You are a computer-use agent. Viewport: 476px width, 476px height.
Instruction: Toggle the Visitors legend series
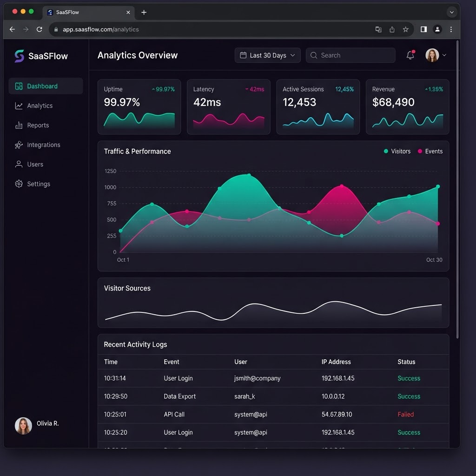click(x=397, y=151)
